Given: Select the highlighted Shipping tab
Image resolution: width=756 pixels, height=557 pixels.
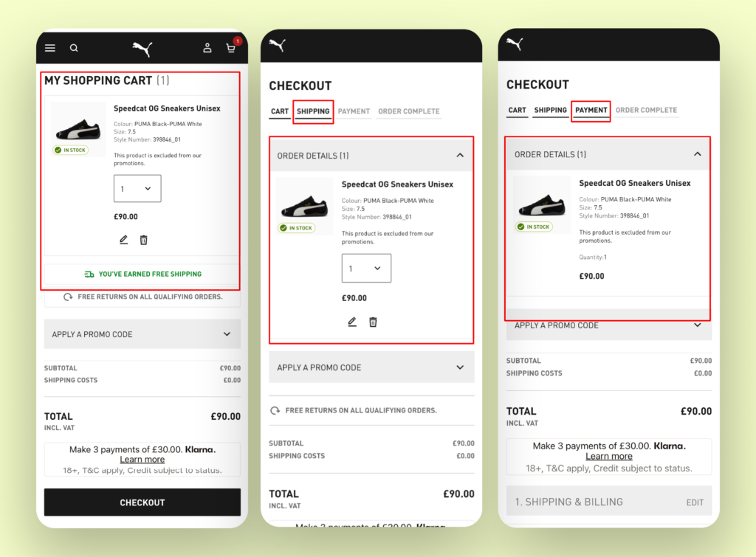Looking at the screenshot, I should pyautogui.click(x=313, y=111).
